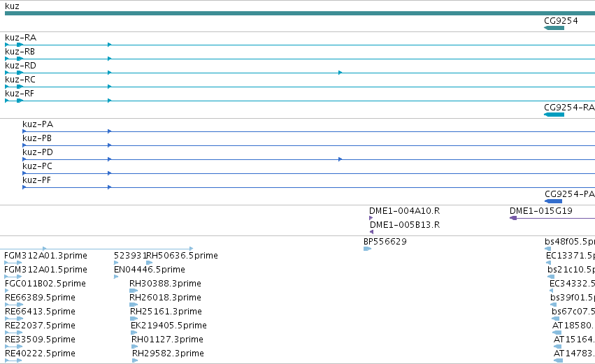Click the AT14783 EST label

point(574,354)
